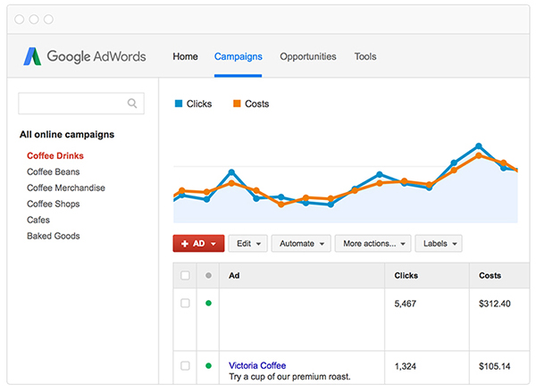Click the $105.14 cost value
Image resolution: width=536 pixels, height=392 pixels.
(x=495, y=366)
